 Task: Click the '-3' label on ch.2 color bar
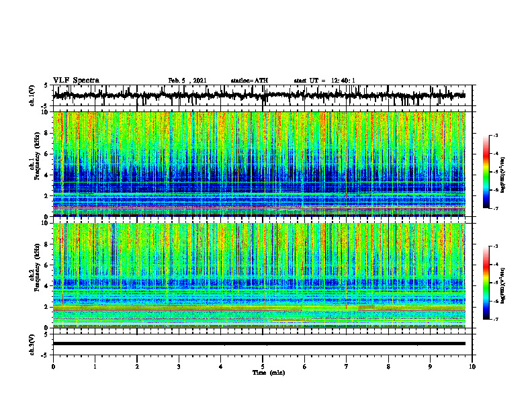tap(496, 246)
